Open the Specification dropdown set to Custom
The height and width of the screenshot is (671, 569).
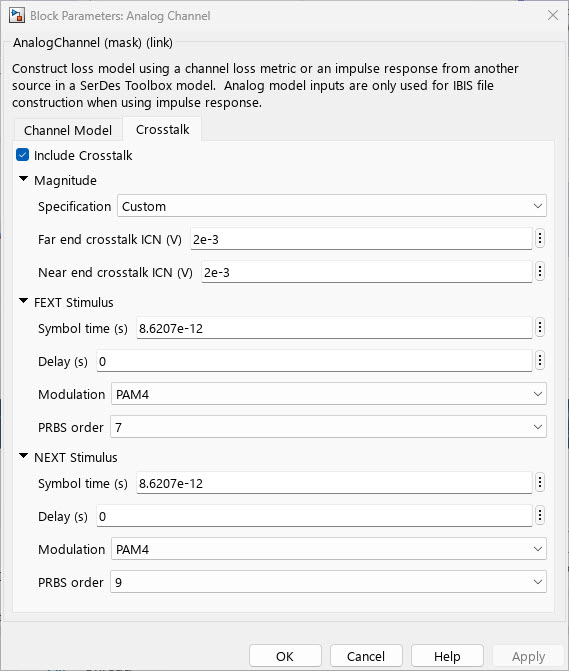332,206
